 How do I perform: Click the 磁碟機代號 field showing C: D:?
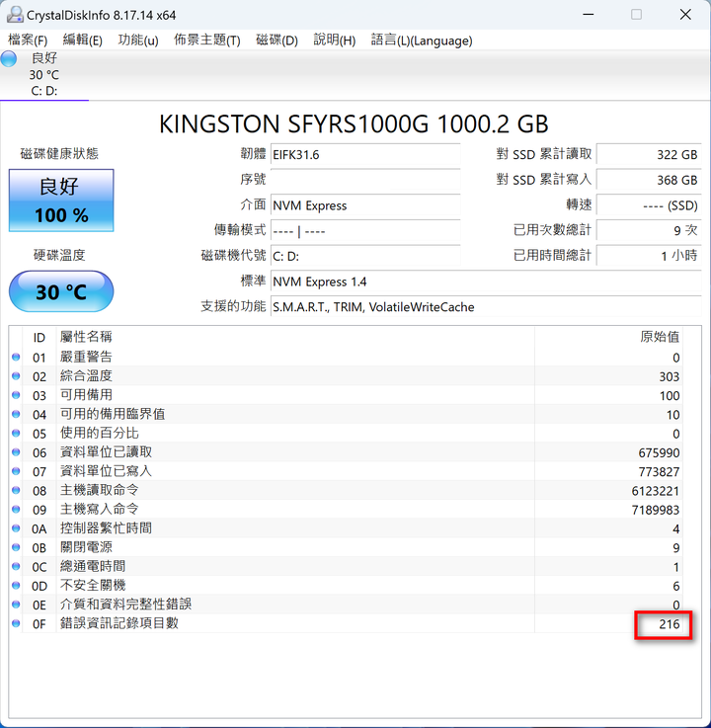click(x=365, y=256)
